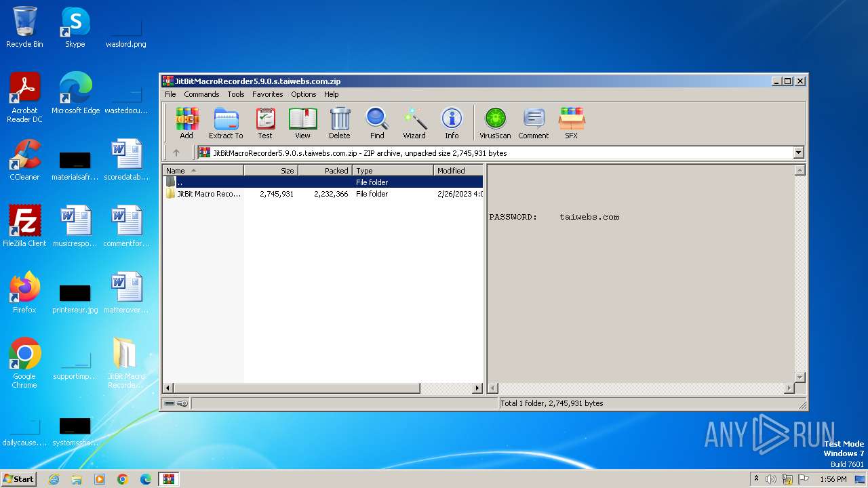Click the Test archive icon
The width and height of the screenshot is (868, 488).
click(265, 123)
